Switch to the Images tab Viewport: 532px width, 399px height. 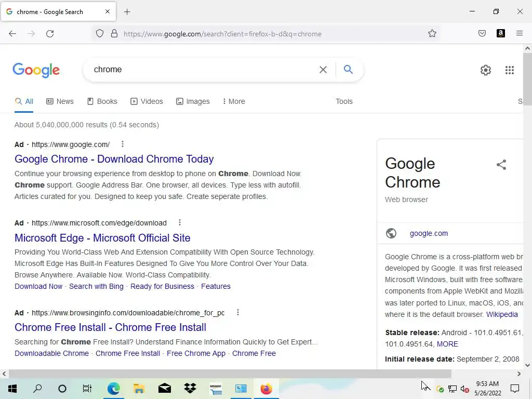pyautogui.click(x=193, y=101)
